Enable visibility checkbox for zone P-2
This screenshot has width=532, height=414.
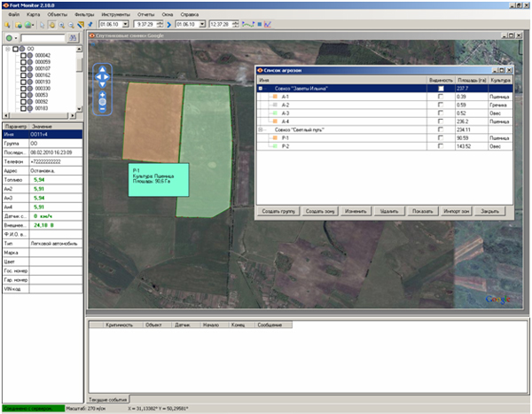[440, 145]
